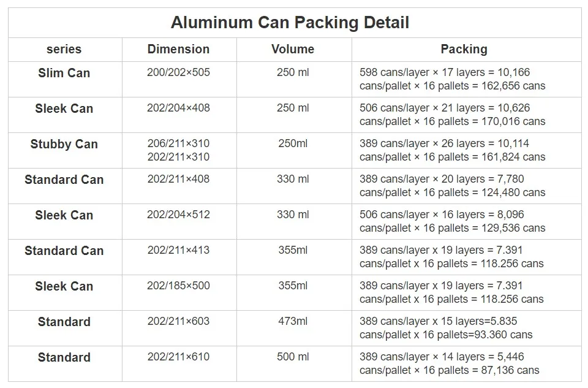Select packing cell ending 87,136 cans

point(449,363)
